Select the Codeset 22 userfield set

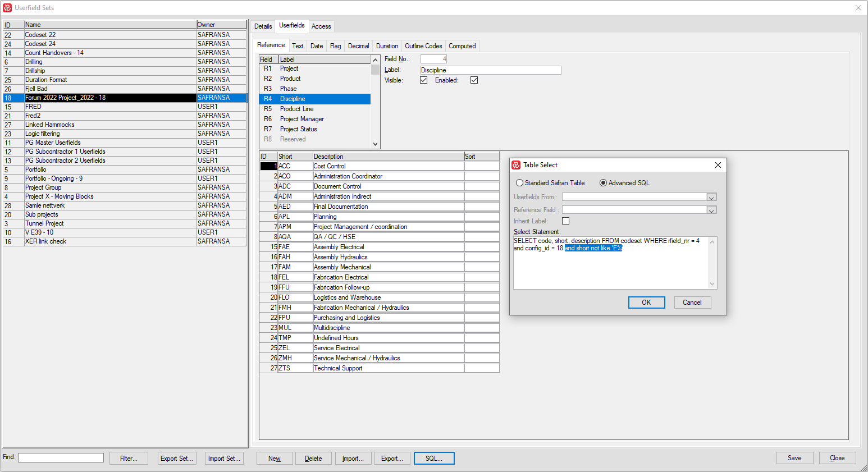pos(125,35)
